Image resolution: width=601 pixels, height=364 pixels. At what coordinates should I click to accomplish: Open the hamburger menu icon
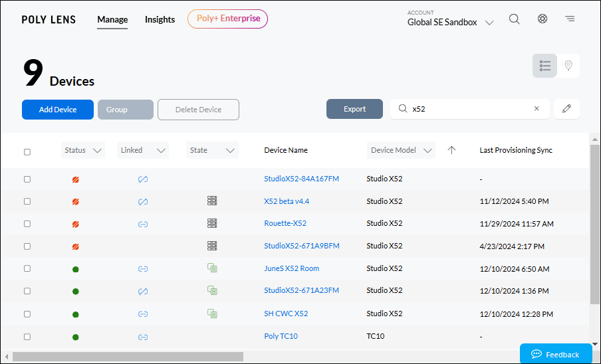pos(570,19)
